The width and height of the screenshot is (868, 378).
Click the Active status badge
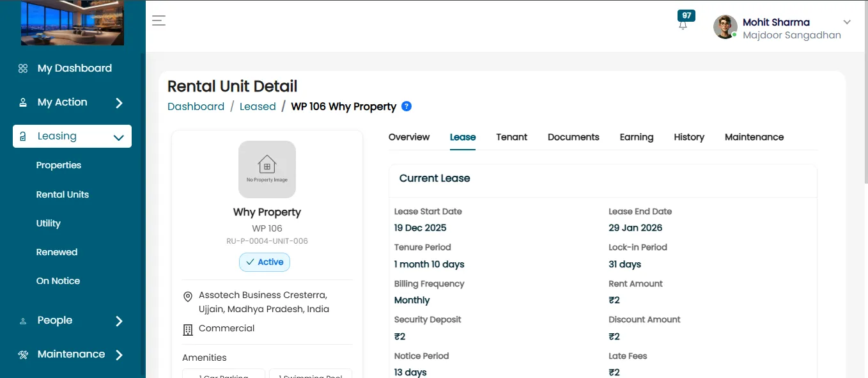[x=265, y=262]
